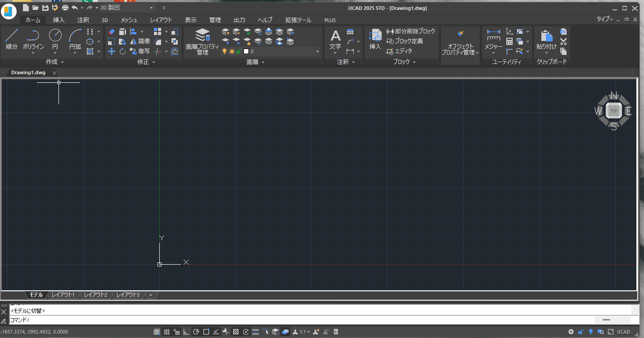
Task: Click the move arrows icon in 修正 panel
Action: click(x=112, y=51)
